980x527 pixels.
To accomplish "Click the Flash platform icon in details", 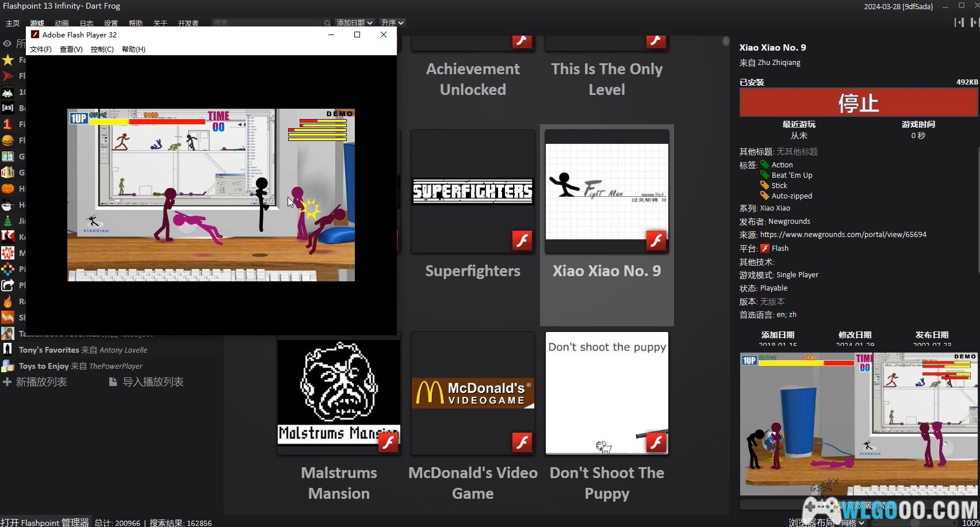I will [x=765, y=249].
